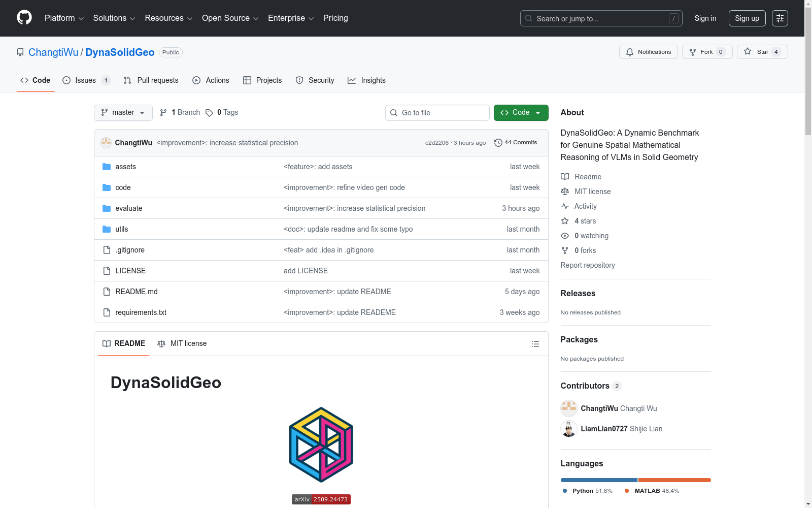Click ChangtiWu avatar under Contributors
This screenshot has width=812, height=508.
coord(569,408)
